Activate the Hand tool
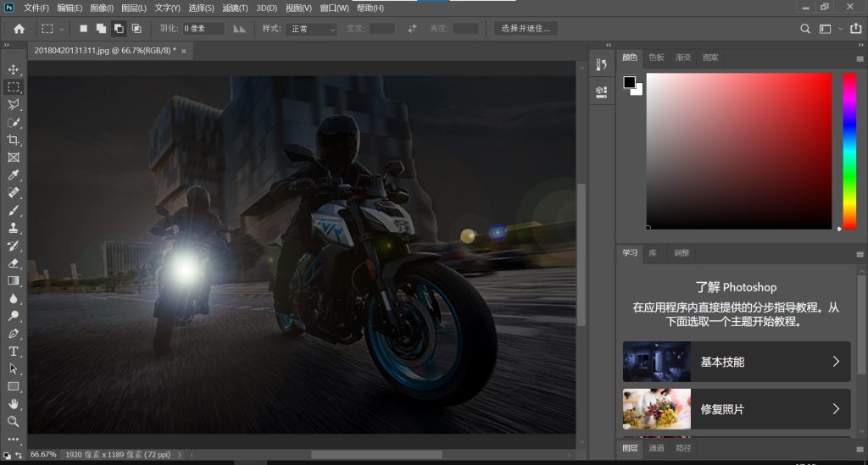 (x=14, y=403)
